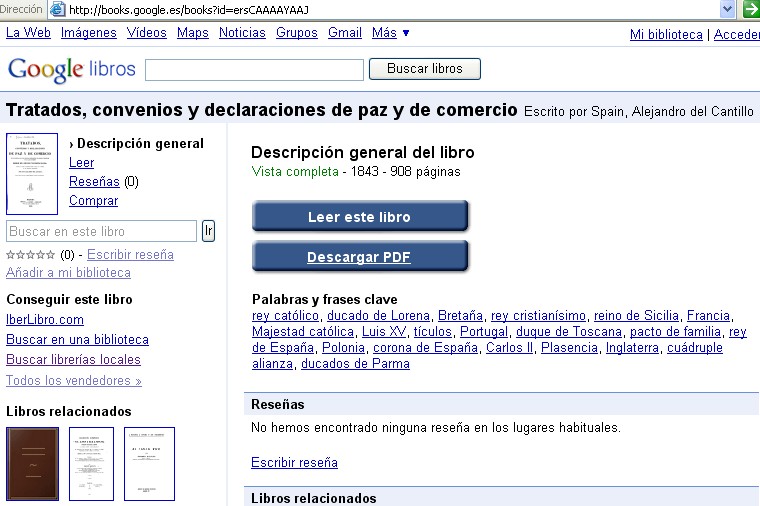The width and height of the screenshot is (760, 506).
Task: Click keyword tículos
Action: 433,332
